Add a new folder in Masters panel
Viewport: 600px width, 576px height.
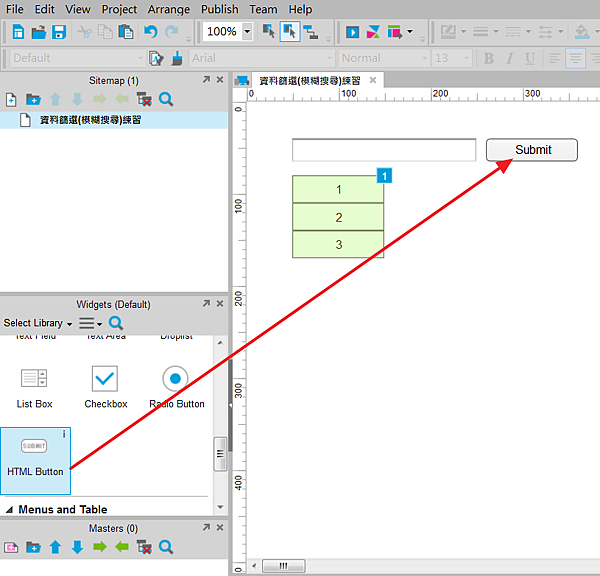[x=33, y=547]
